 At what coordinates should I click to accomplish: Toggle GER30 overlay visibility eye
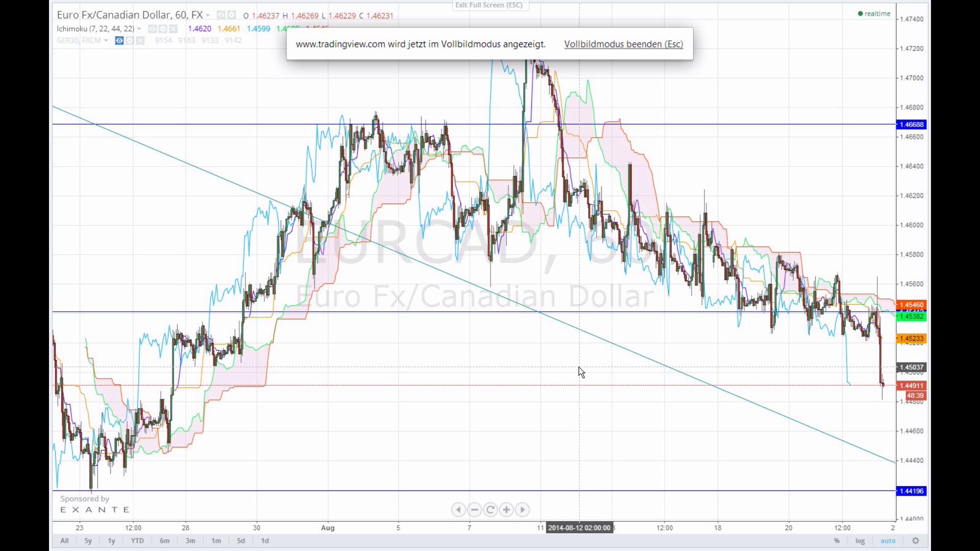coord(119,41)
